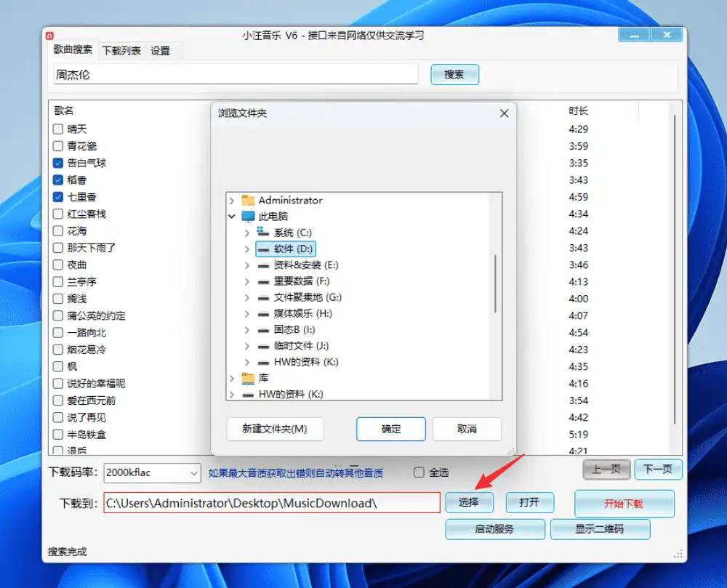The height and width of the screenshot is (588, 727).
Task: Click the 重要数据 (F:) drive icon
Action: coord(263,282)
